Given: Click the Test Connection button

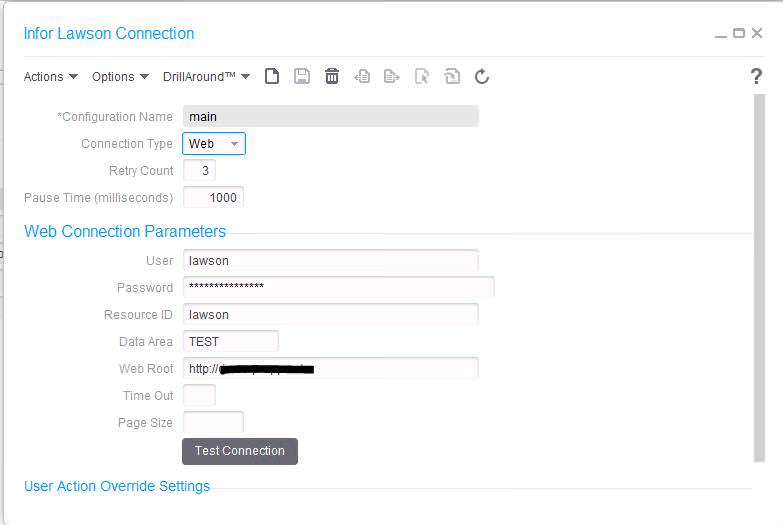Looking at the screenshot, I should [x=240, y=451].
